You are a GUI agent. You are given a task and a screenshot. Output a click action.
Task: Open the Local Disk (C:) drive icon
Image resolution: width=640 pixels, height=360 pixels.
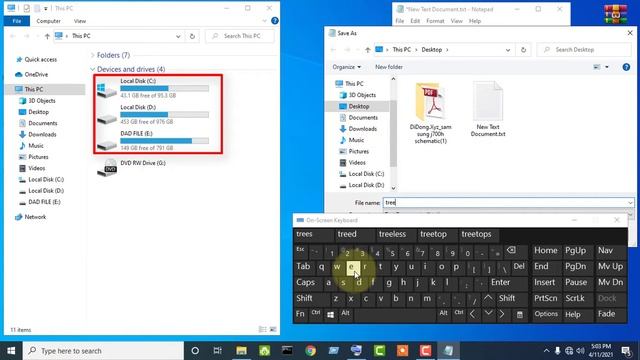pos(107,90)
